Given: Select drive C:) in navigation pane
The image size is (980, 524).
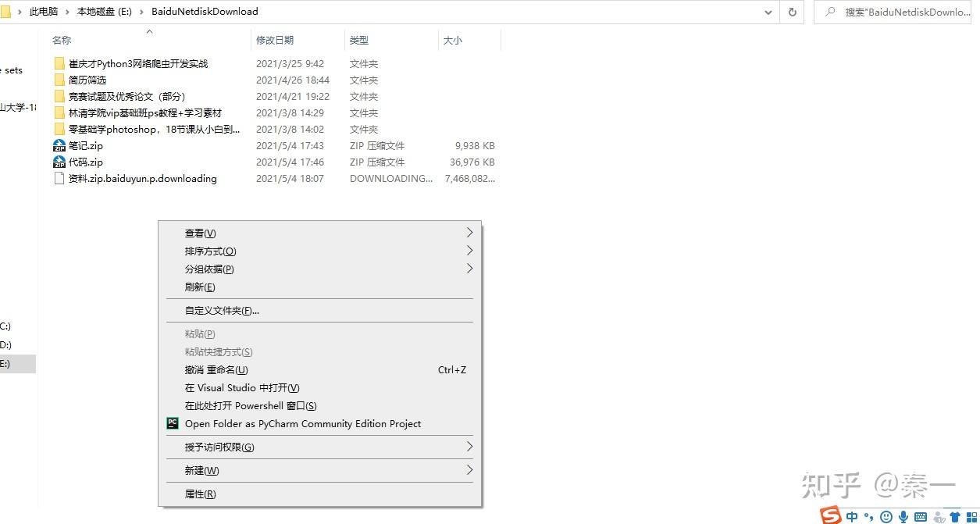Looking at the screenshot, I should coord(6,326).
